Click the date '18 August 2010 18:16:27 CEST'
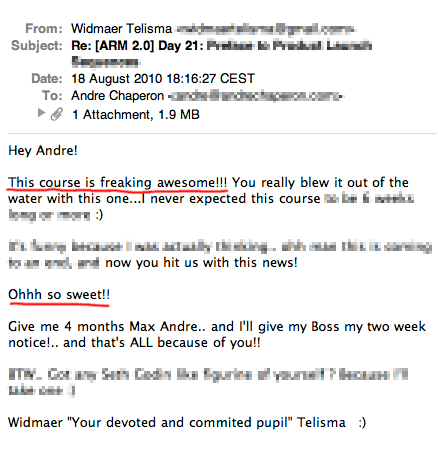This screenshot has width=438, height=454. tap(163, 79)
